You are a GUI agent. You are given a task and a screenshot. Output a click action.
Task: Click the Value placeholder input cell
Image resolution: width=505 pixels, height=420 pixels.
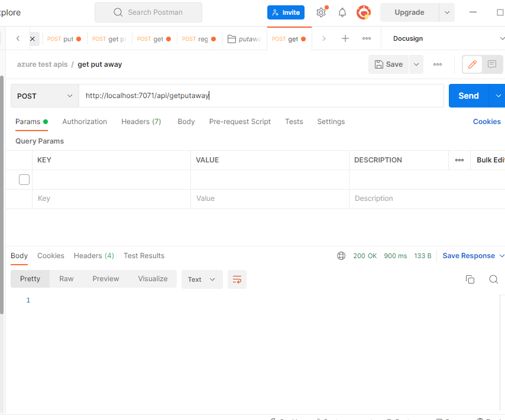270,198
